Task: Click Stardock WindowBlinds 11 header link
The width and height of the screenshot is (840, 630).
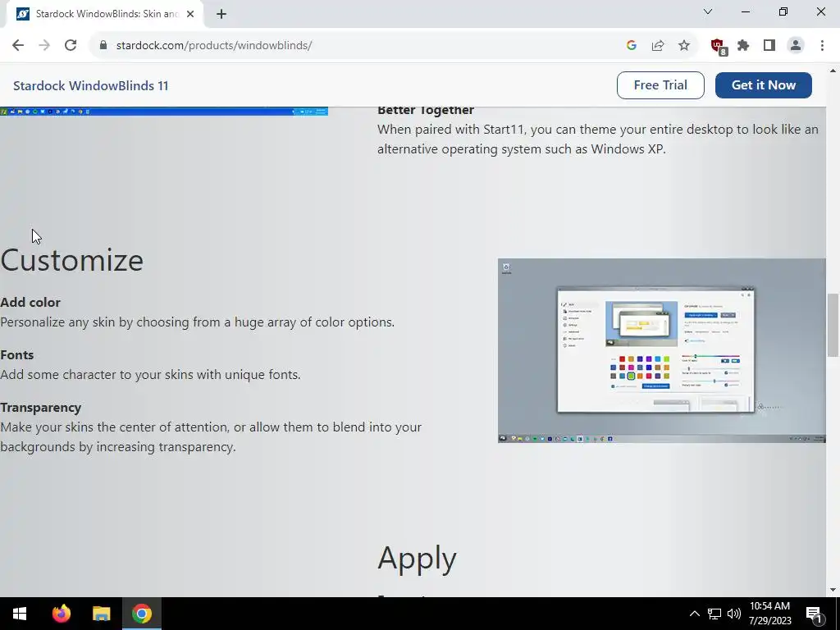Action: click(90, 85)
